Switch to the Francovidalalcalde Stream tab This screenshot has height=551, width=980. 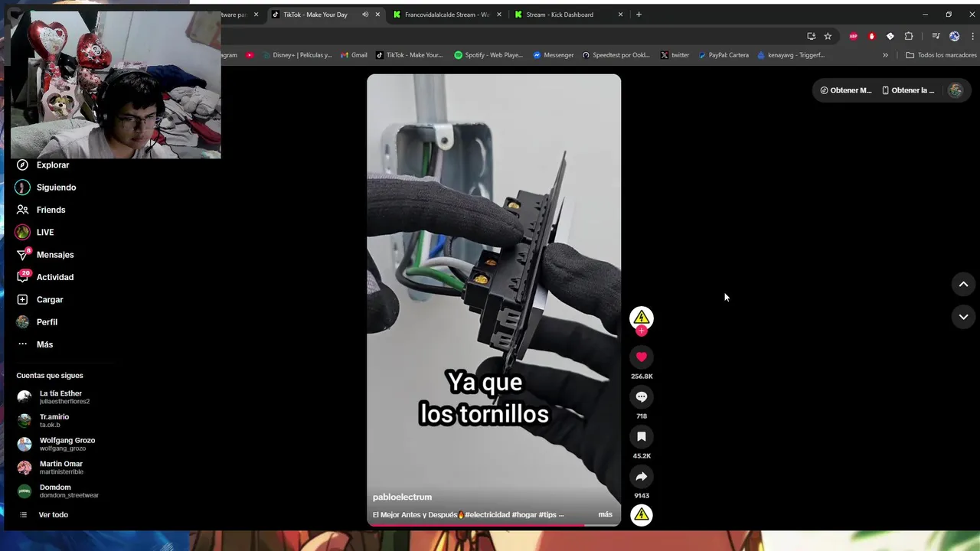coord(448,15)
